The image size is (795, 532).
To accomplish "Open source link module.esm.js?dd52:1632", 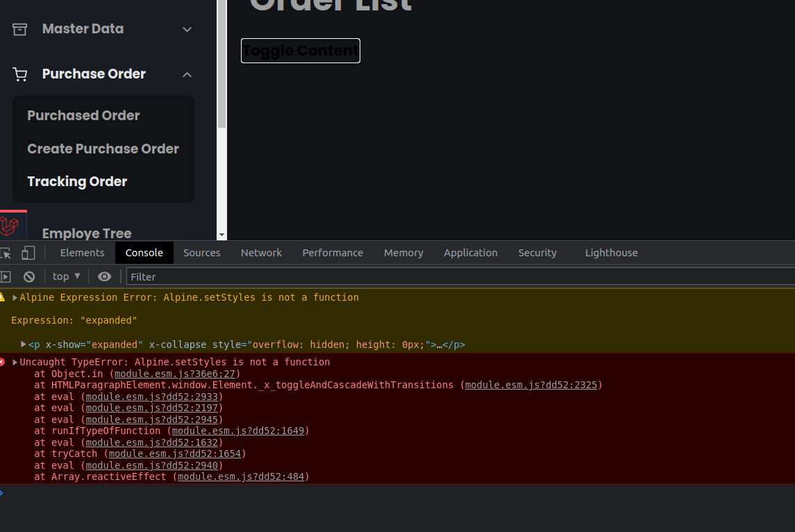I will click(x=151, y=442).
